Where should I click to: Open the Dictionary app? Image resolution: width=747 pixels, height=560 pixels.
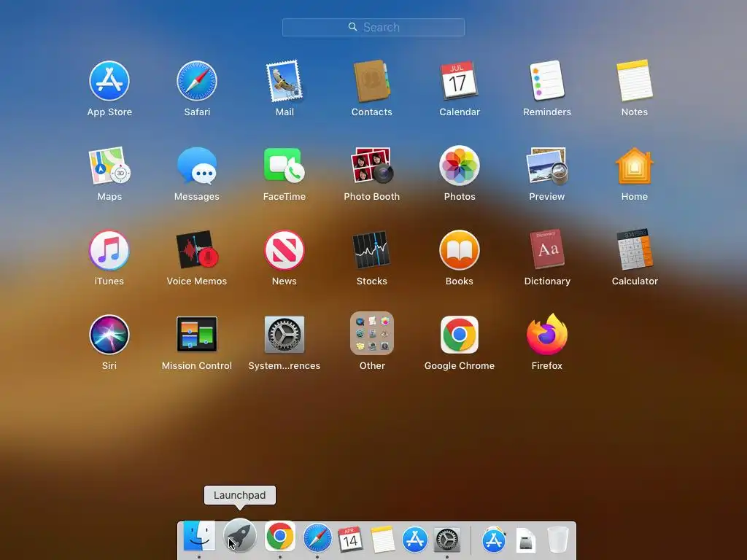[x=547, y=251]
